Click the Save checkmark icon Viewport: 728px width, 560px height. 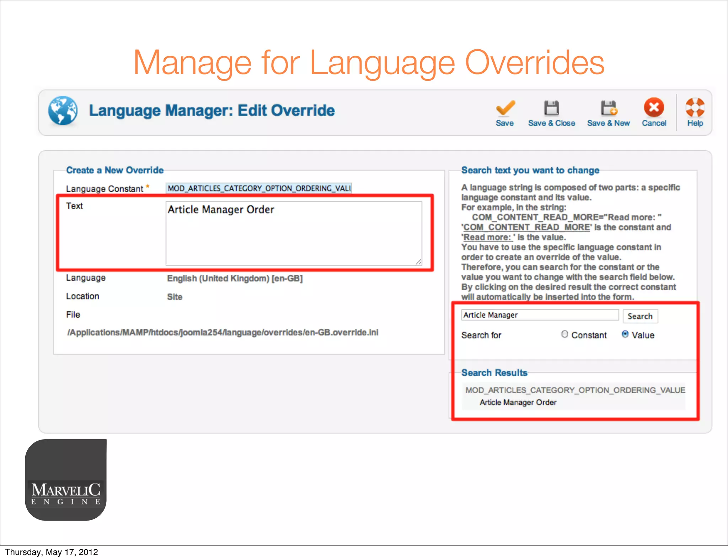pos(505,108)
